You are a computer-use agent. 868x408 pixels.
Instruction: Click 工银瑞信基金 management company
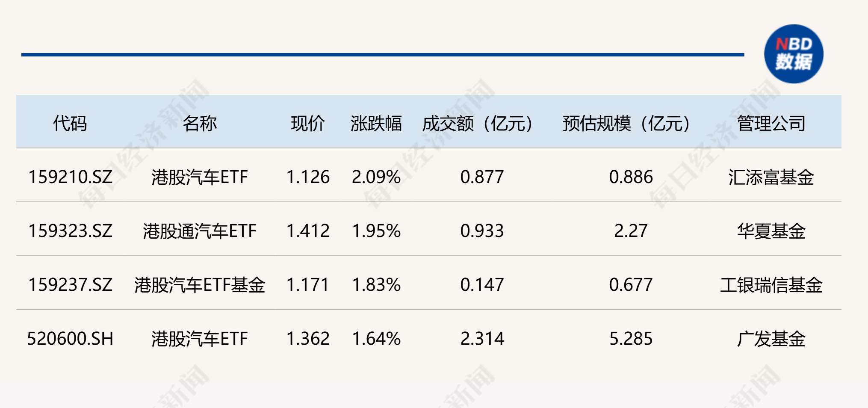click(x=771, y=285)
